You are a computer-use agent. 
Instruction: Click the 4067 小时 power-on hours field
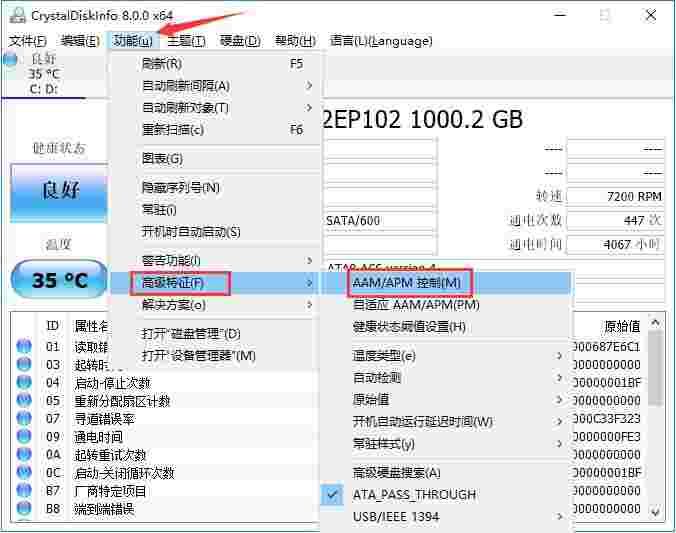tap(615, 245)
